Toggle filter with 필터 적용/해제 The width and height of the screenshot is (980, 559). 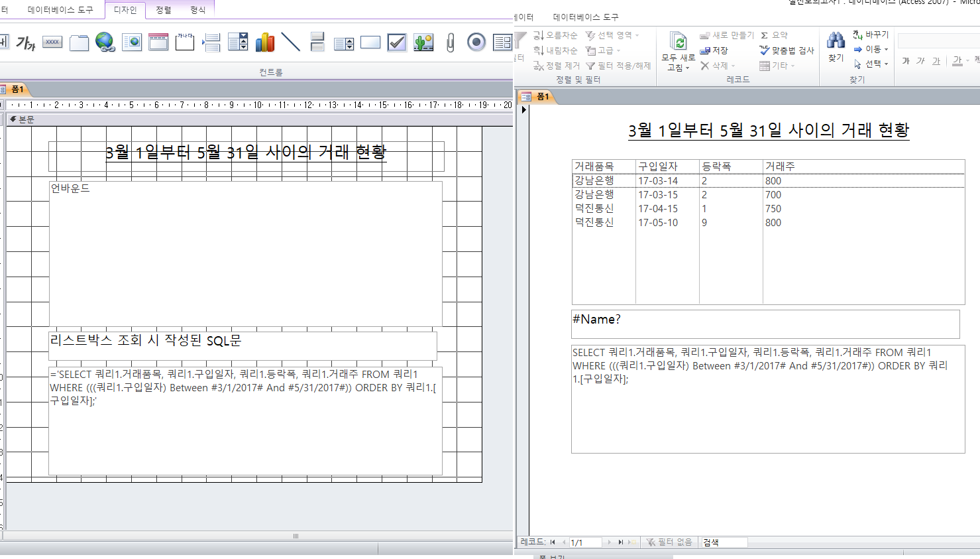(x=618, y=66)
